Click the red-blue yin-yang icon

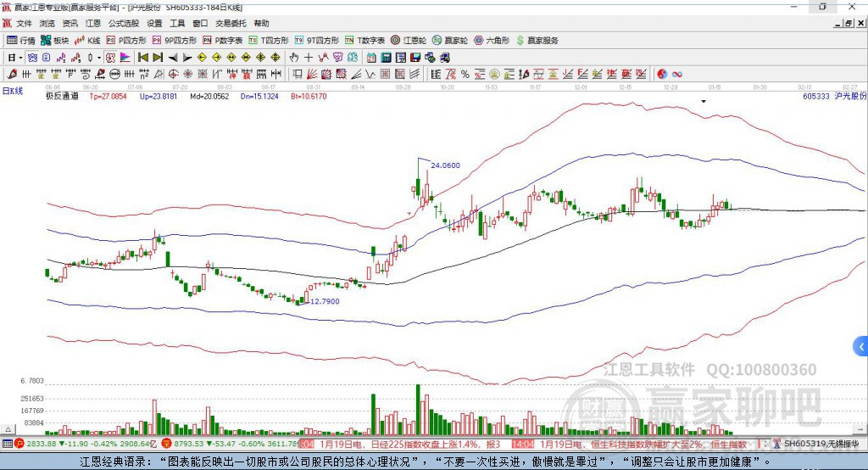662,75
